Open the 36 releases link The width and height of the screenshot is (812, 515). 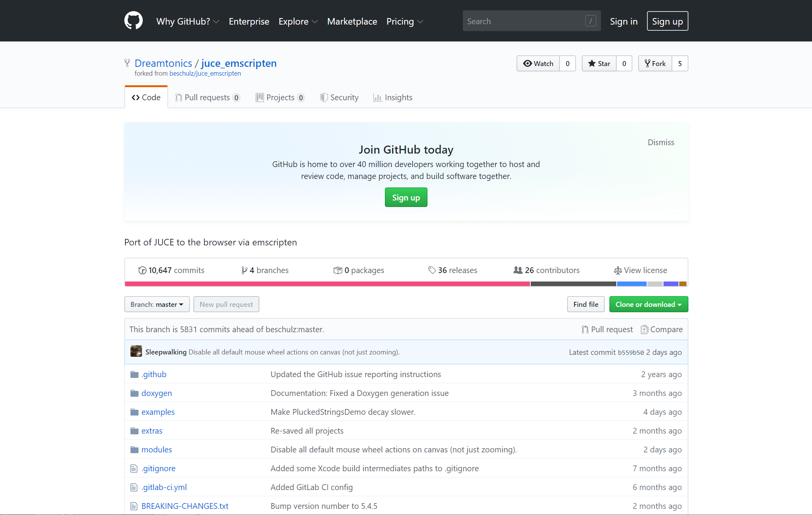(x=453, y=270)
